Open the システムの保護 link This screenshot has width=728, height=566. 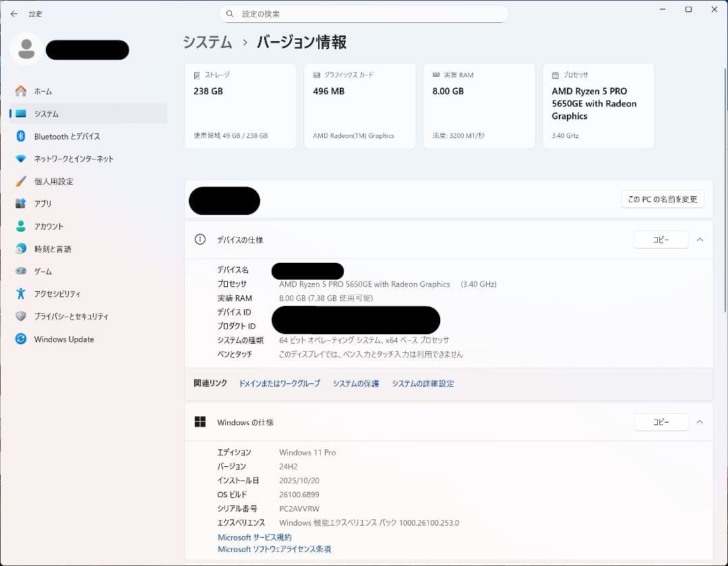point(355,383)
